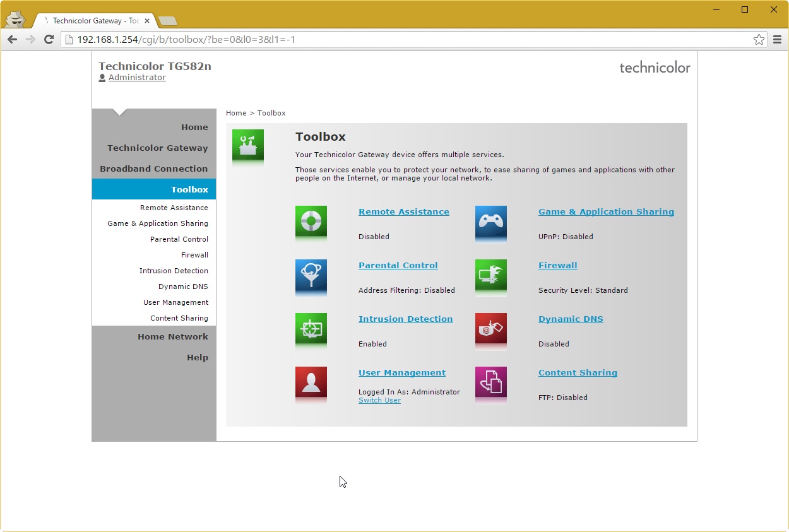Open the Firewall heading link
The height and width of the screenshot is (532, 789).
pyautogui.click(x=558, y=266)
